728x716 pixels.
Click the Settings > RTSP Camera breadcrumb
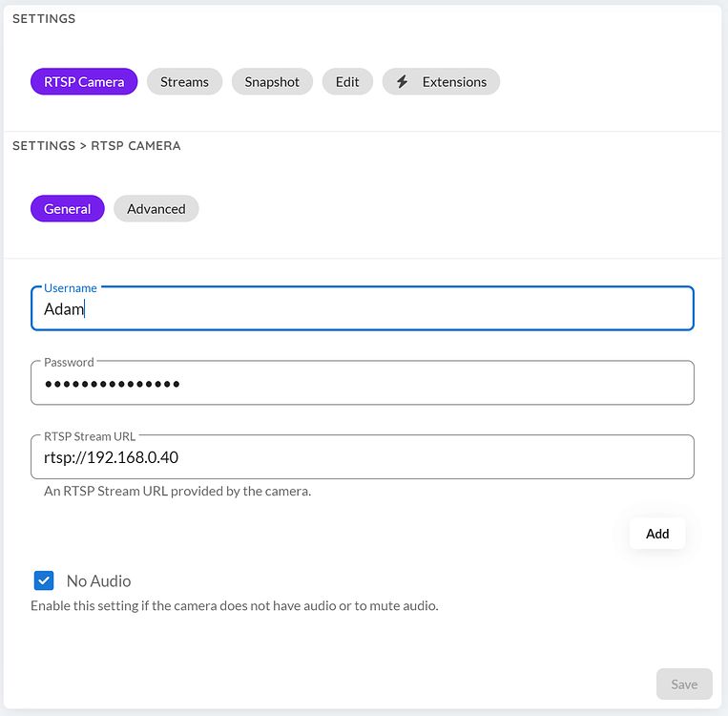(x=96, y=146)
